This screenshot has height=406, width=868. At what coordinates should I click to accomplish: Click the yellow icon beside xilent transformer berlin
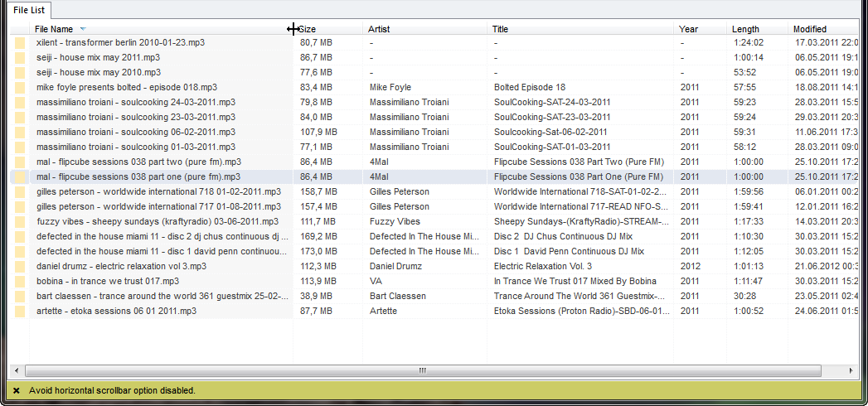coord(21,42)
